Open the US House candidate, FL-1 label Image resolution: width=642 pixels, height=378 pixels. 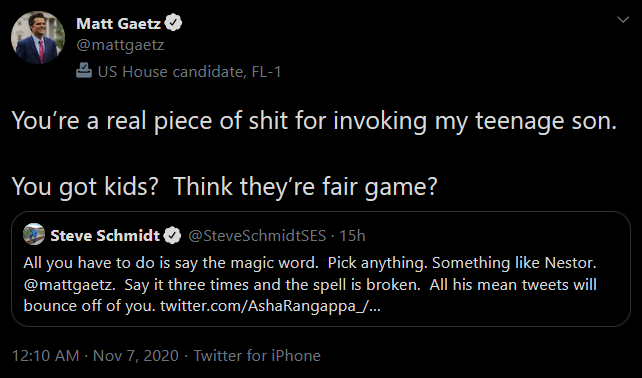[189, 72]
